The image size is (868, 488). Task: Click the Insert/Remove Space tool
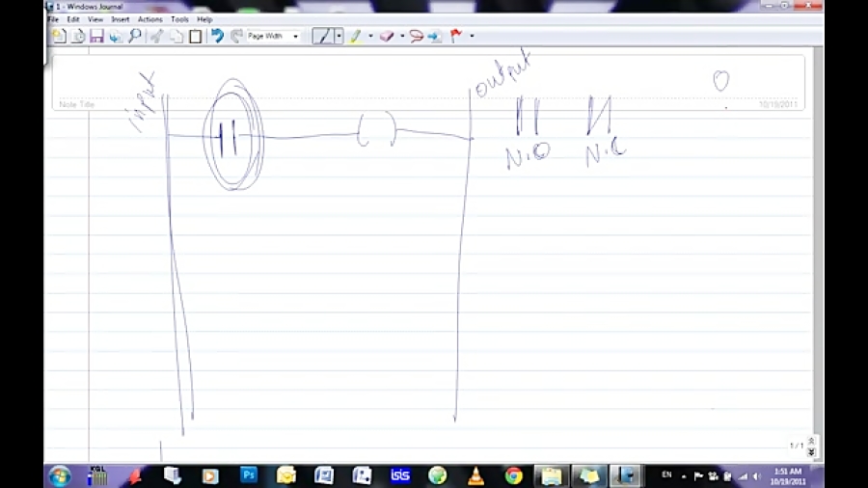434,37
